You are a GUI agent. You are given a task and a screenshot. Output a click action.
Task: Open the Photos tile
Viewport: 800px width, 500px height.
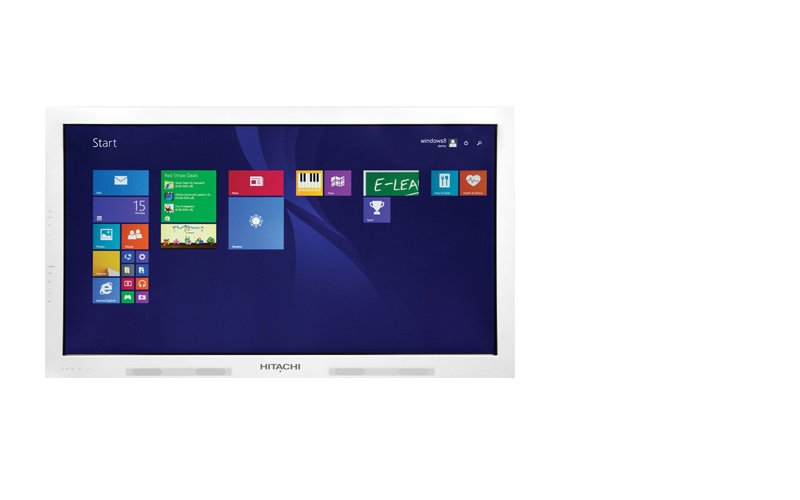(106, 236)
